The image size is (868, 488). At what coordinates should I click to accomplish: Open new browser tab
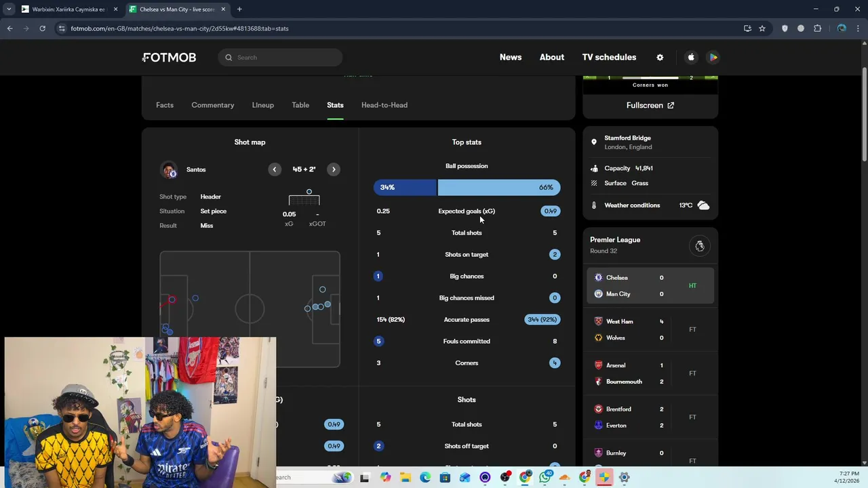point(239,9)
